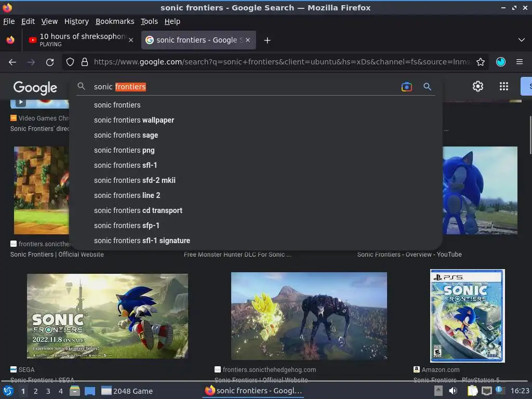Open the View menu

[49, 21]
